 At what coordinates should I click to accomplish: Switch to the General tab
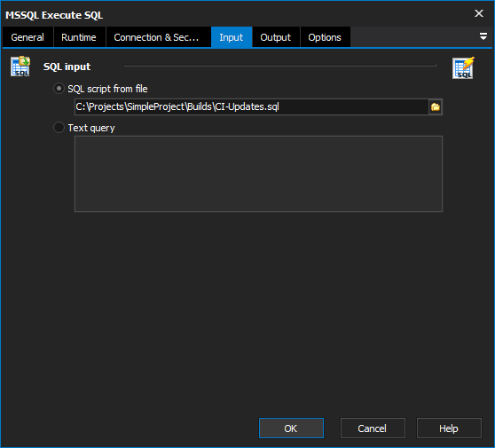[x=27, y=37]
